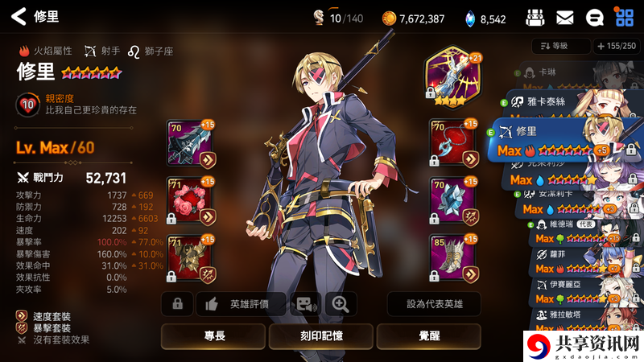The height and width of the screenshot is (362, 644).
Task: Click the magnifier zoom hero icon
Action: tap(341, 304)
